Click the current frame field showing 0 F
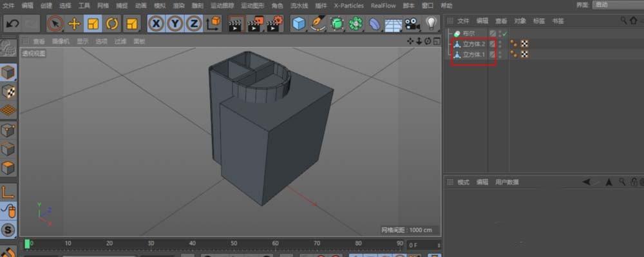 pyautogui.click(x=424, y=245)
